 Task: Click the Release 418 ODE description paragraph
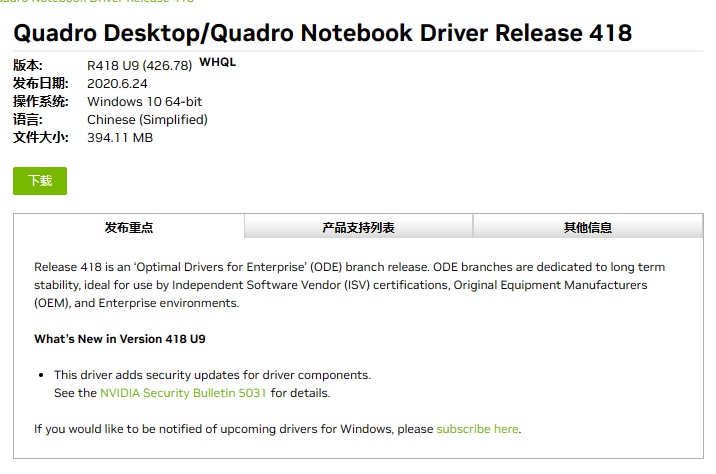[x=350, y=285]
